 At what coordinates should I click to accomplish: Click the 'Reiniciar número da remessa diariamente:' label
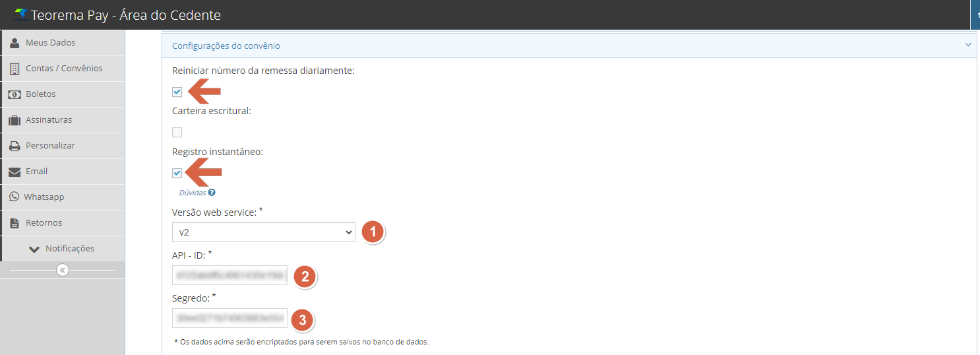(x=264, y=71)
